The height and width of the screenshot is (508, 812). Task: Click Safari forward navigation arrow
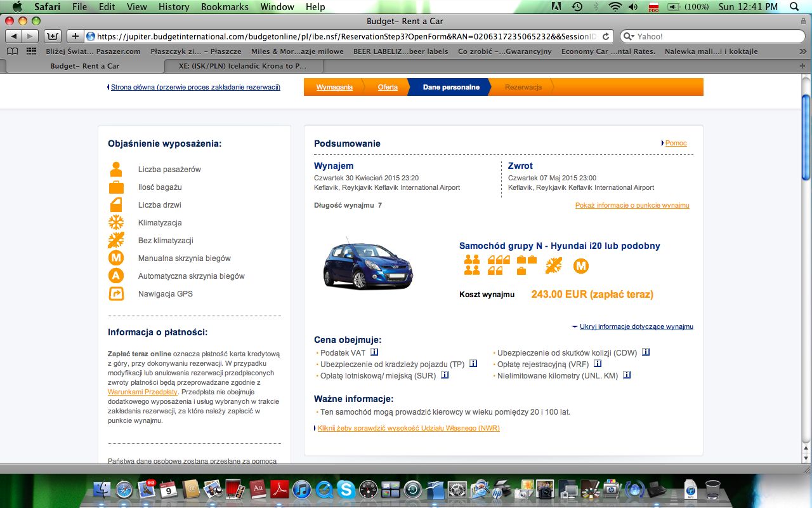[x=30, y=36]
